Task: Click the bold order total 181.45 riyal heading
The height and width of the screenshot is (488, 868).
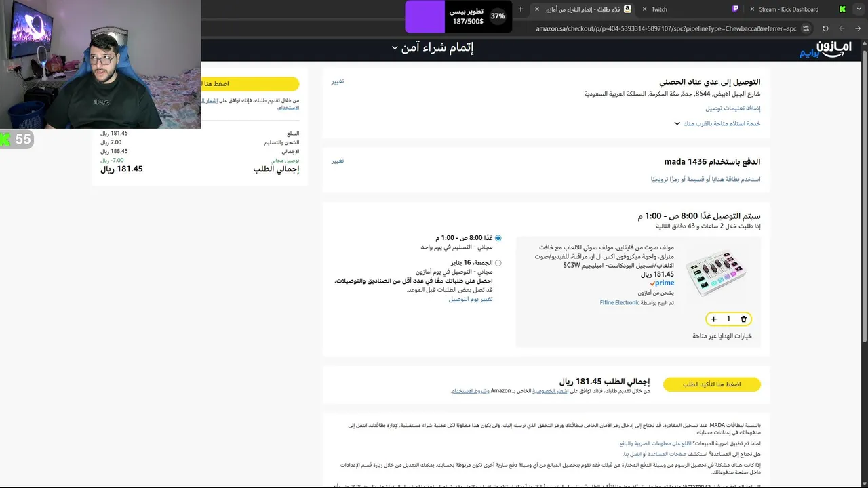Action: (605, 382)
